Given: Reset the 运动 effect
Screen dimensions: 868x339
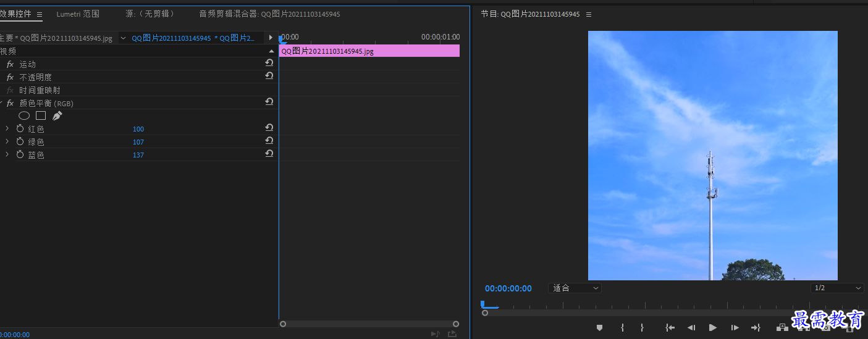Looking at the screenshot, I should point(269,62).
